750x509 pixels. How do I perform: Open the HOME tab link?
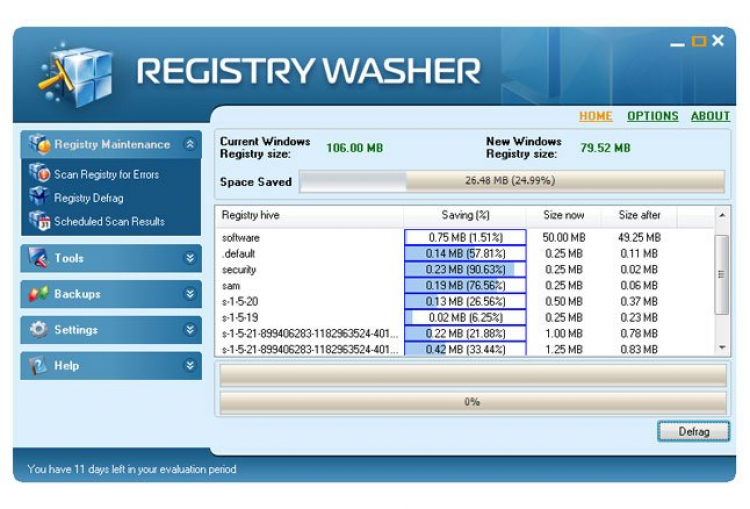pos(596,116)
